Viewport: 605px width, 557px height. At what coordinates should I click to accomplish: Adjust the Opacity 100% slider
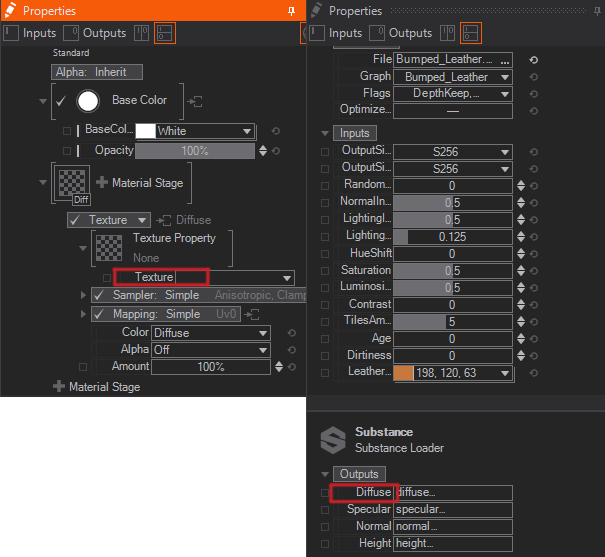click(195, 150)
